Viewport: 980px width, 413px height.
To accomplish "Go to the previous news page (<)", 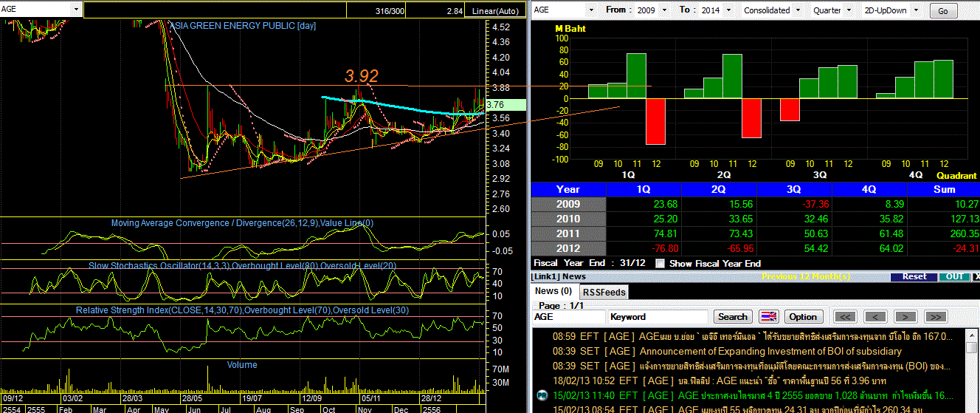I will click(x=875, y=316).
